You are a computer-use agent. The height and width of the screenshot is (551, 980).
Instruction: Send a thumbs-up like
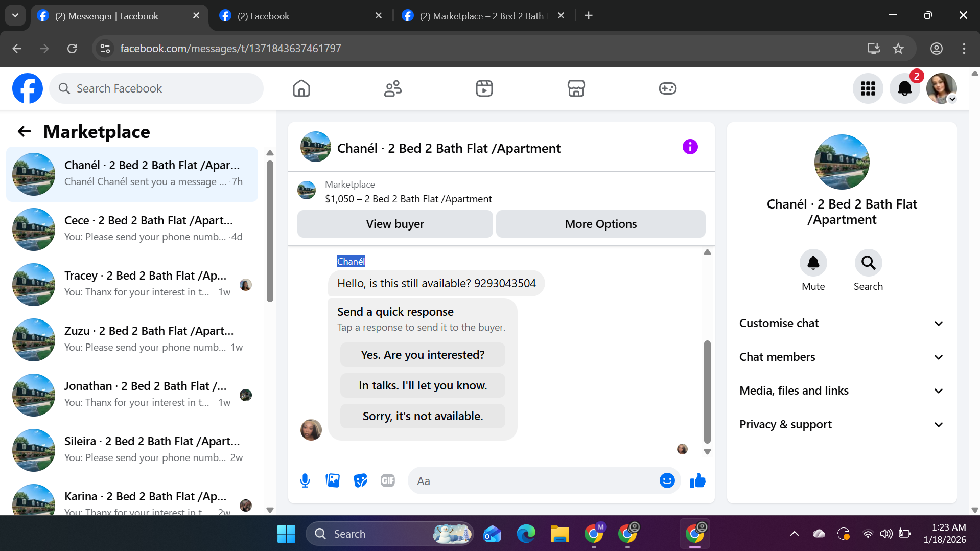click(x=697, y=480)
